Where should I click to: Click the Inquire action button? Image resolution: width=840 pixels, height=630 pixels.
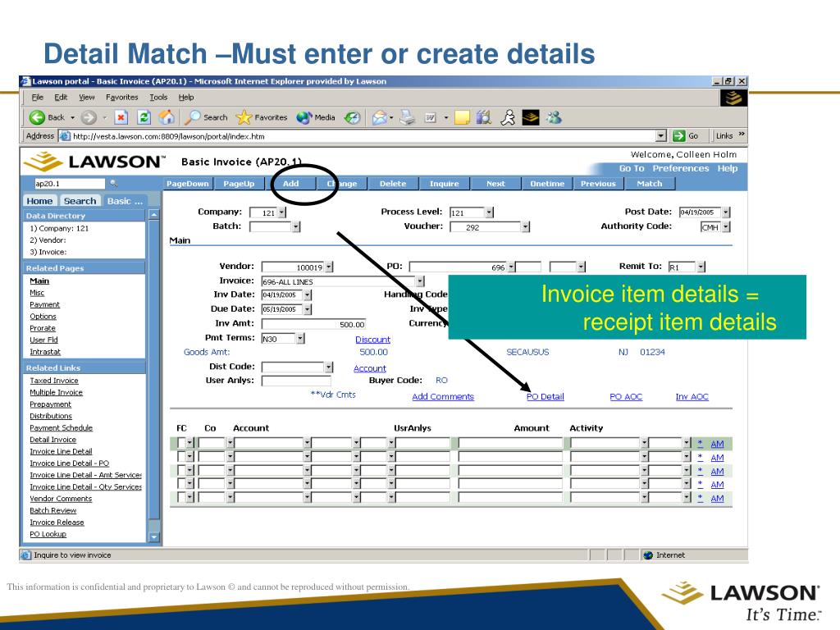[444, 183]
